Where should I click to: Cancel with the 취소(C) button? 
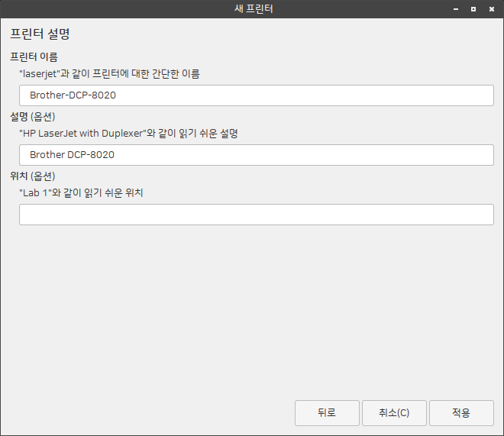[394, 413]
